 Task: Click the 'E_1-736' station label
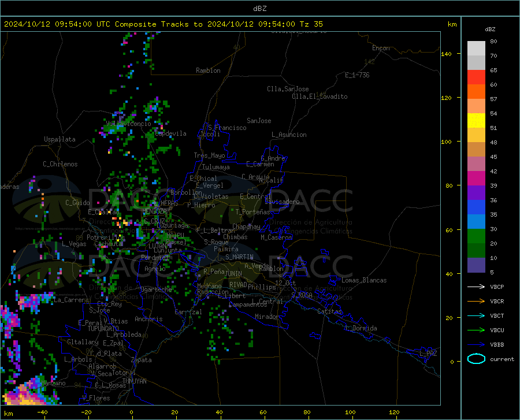(357, 75)
